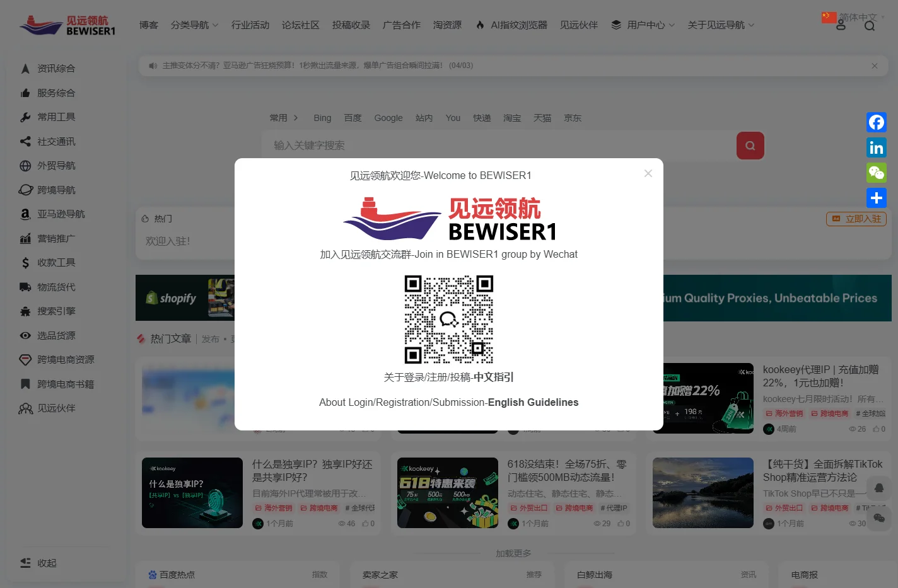This screenshot has width=898, height=588.
Task: Expand the 分类导航 dropdown menu
Action: (x=194, y=25)
